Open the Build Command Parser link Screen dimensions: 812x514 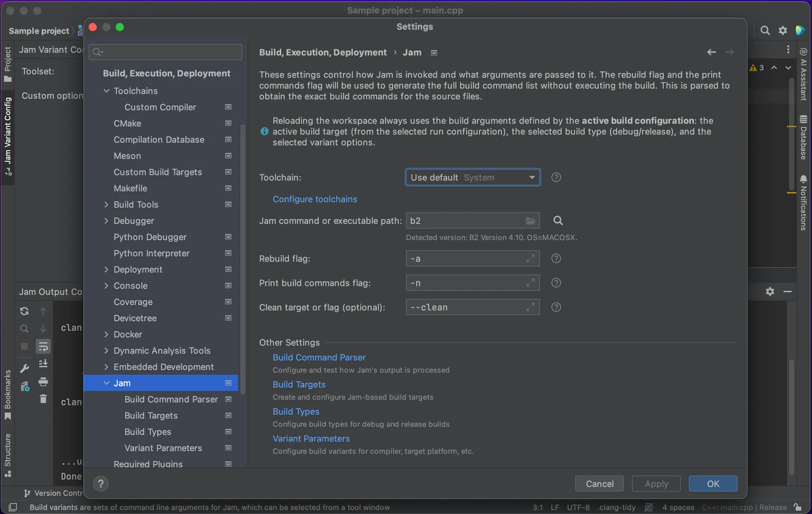(319, 357)
